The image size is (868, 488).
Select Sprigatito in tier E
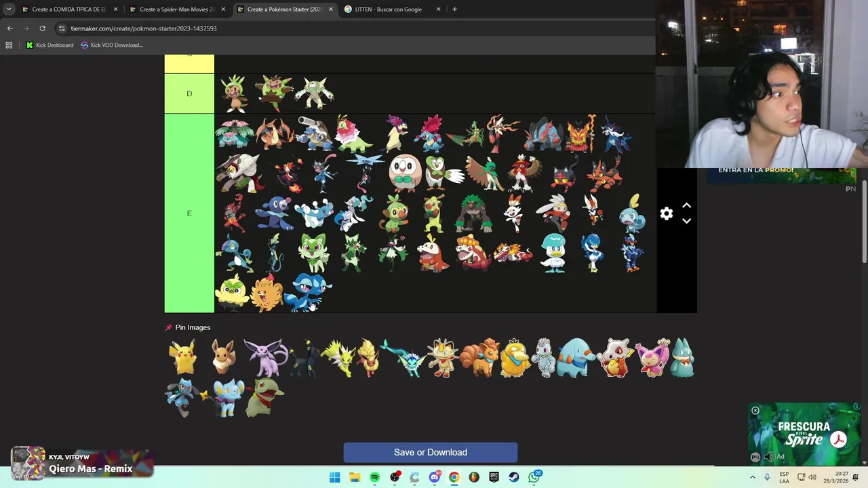tap(313, 252)
